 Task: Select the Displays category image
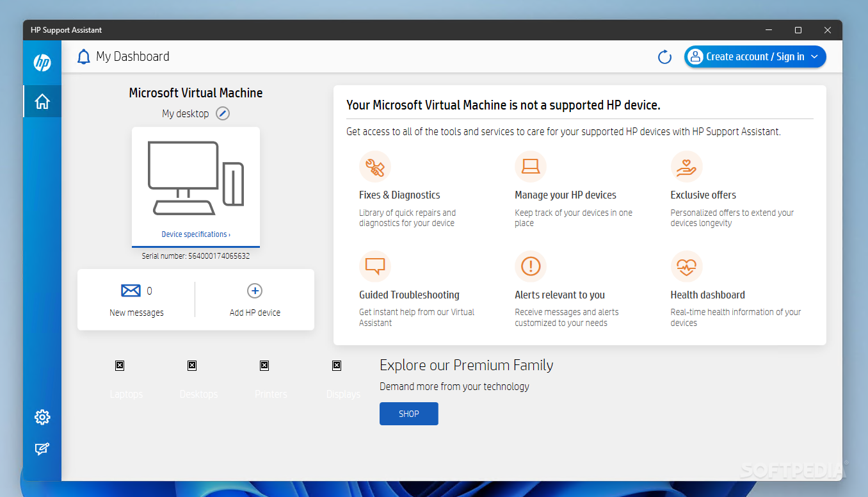[x=337, y=366]
